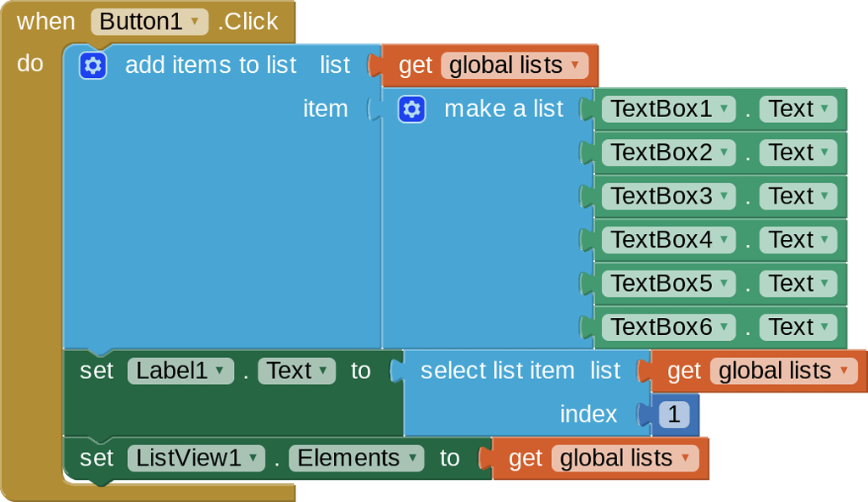Open the Button1 component dropdown
This screenshot has width=868, height=502.
pyautogui.click(x=149, y=21)
